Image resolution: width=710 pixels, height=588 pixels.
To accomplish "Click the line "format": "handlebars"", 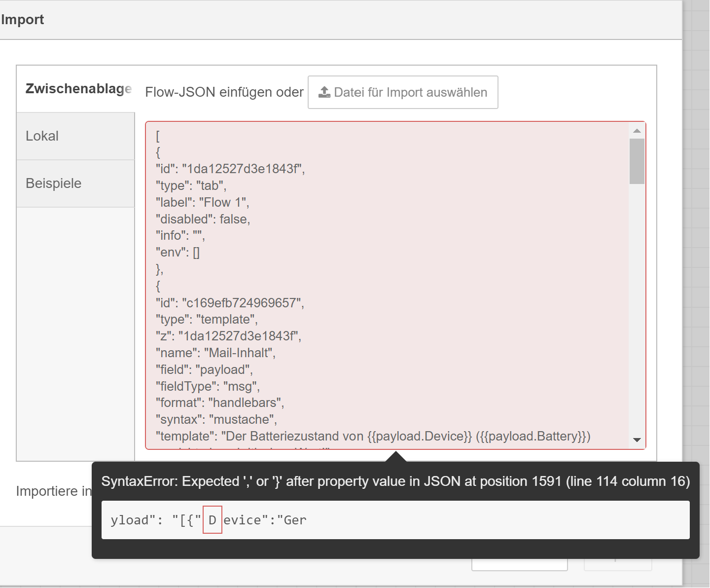I will 220,403.
